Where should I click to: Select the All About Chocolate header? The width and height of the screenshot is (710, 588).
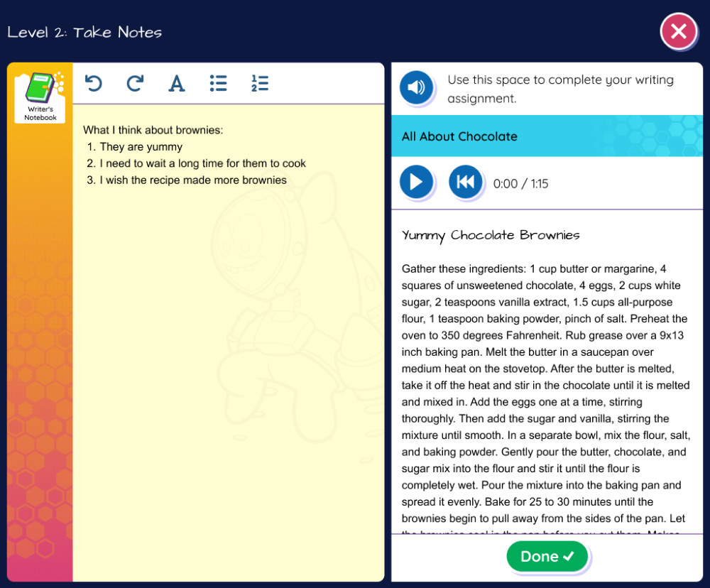click(x=459, y=136)
